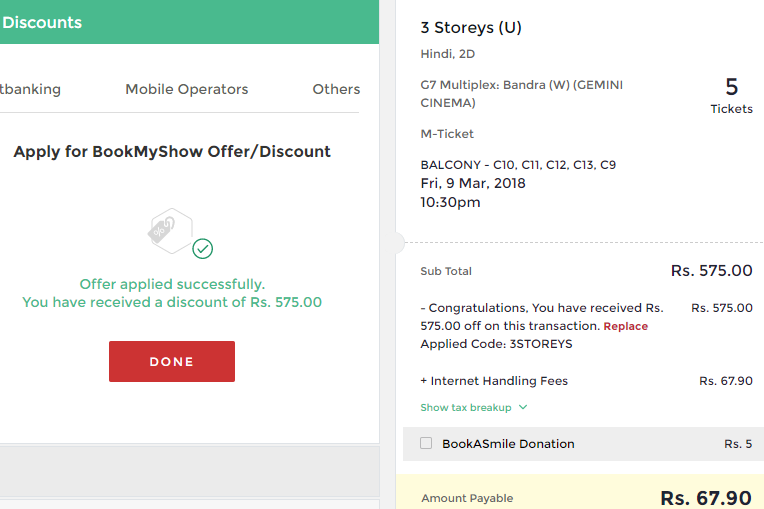Click 'You have received a discount of Rs. 575.00' text

pyautogui.click(x=172, y=302)
